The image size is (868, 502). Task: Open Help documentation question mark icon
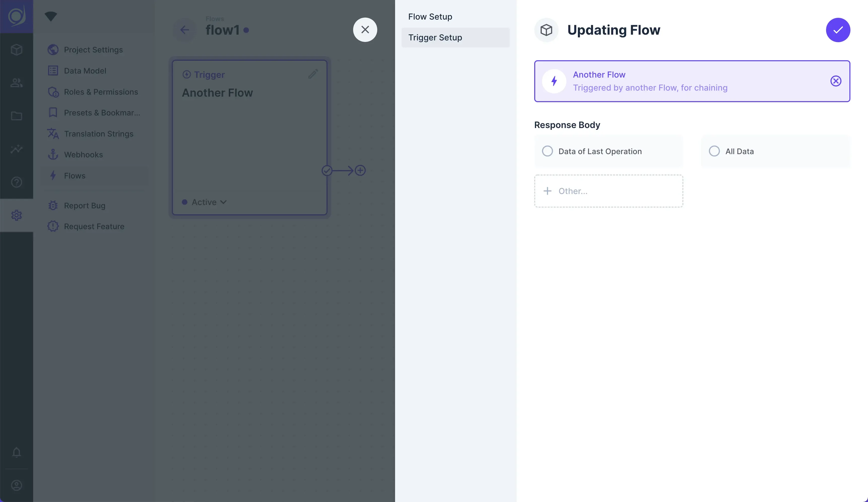17,182
